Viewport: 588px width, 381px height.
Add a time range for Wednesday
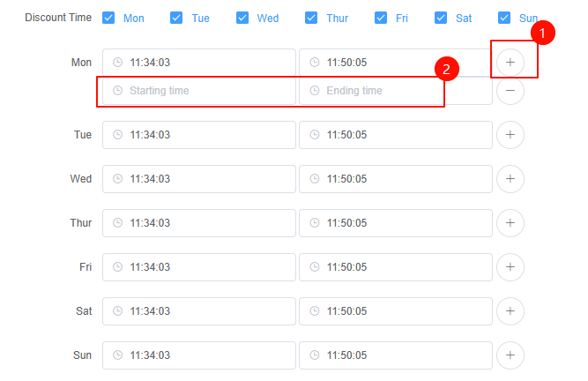click(510, 179)
